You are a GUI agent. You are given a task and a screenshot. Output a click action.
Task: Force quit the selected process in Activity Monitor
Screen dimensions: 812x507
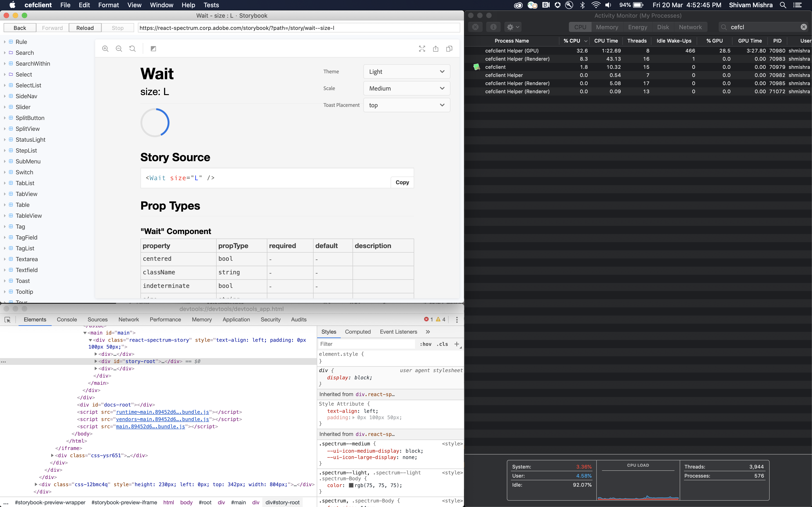(475, 27)
